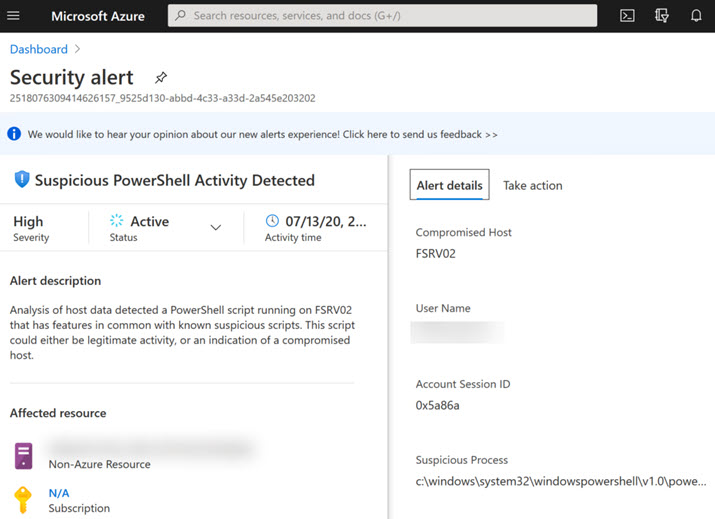Screen dimensions: 715x519
Task: Click the Compromised Host label
Action: [x=463, y=232]
